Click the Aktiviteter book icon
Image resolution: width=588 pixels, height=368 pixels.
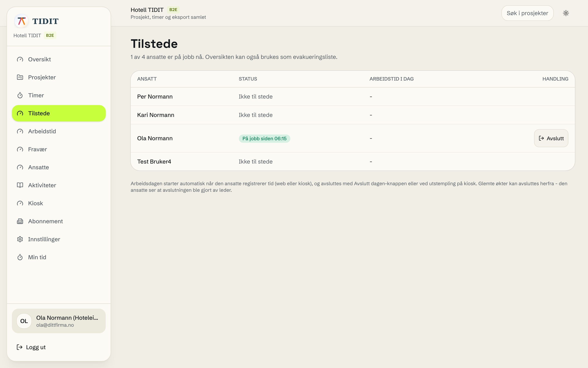(x=20, y=185)
